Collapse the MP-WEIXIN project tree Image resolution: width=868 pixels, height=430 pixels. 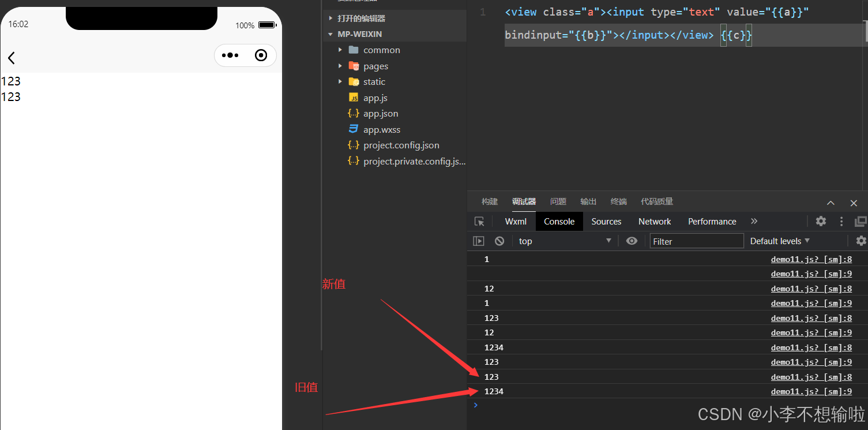point(331,34)
